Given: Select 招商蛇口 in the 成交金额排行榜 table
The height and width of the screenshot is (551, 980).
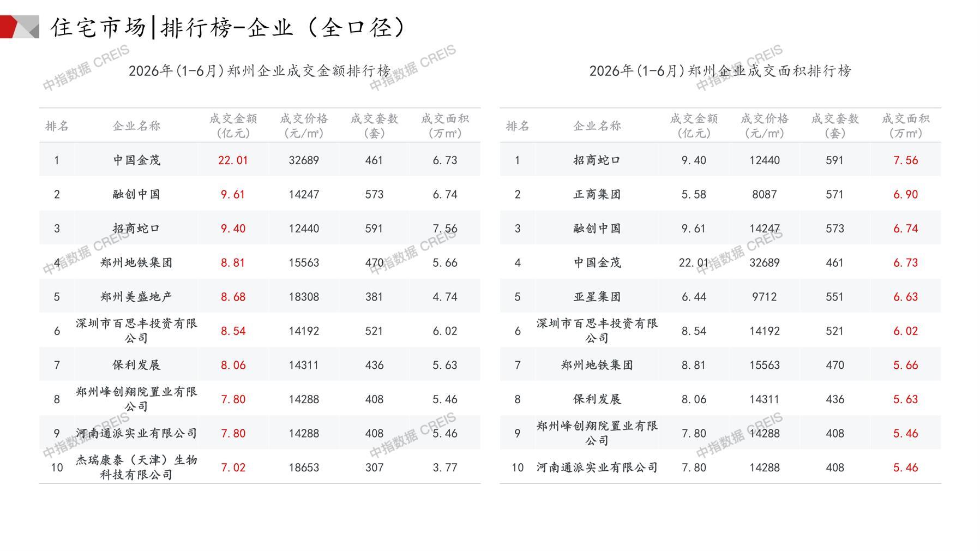Looking at the screenshot, I should click(136, 229).
